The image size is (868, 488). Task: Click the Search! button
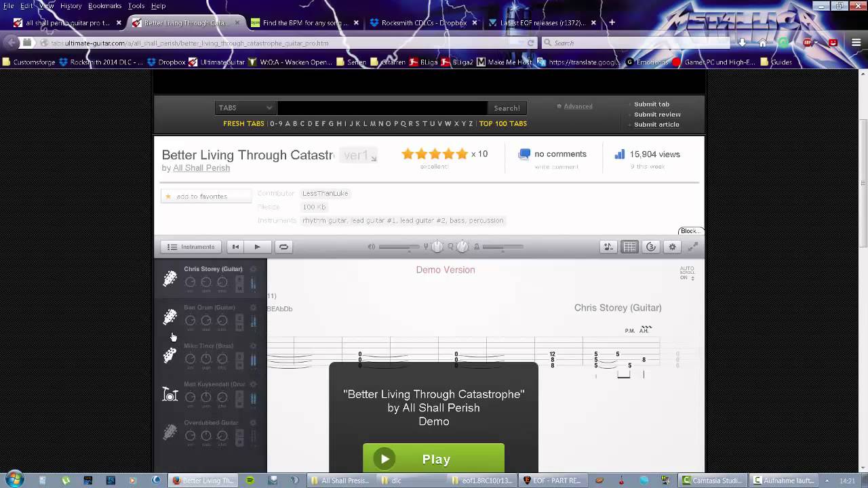[507, 108]
